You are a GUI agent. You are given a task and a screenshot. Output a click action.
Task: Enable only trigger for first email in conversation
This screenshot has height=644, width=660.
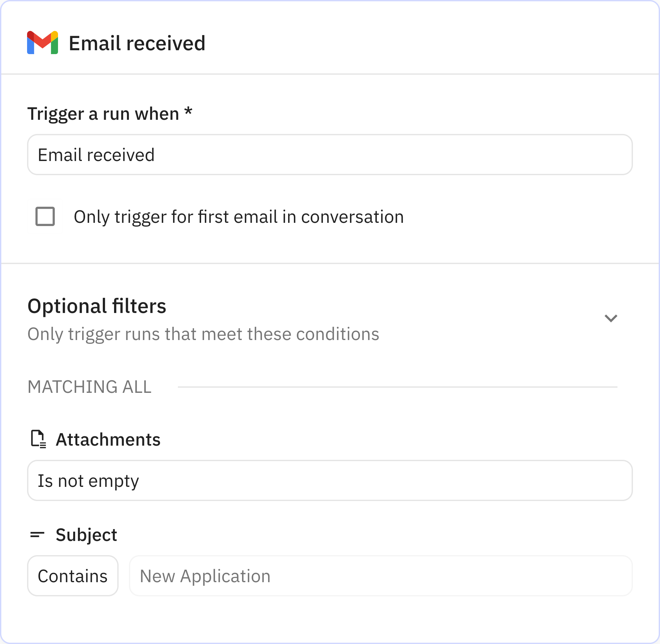45,217
